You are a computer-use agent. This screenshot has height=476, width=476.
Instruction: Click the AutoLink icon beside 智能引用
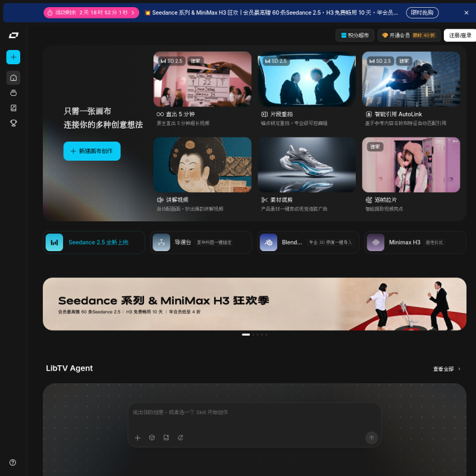[368, 114]
